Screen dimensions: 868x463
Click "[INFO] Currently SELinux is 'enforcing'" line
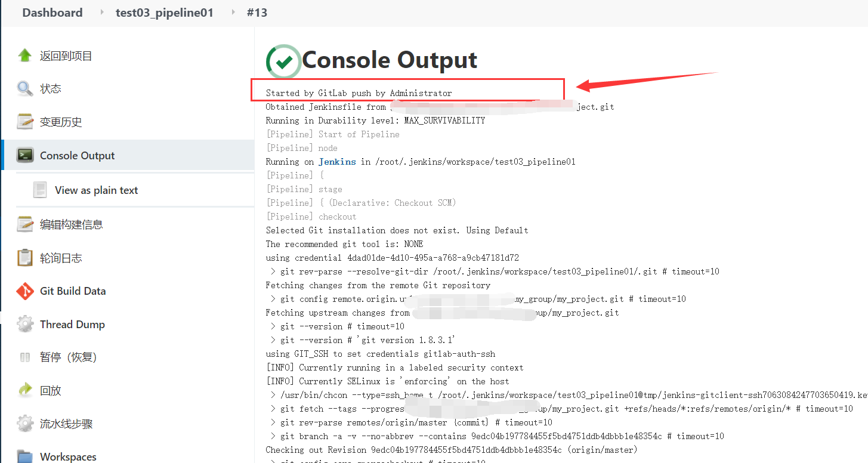tap(388, 381)
